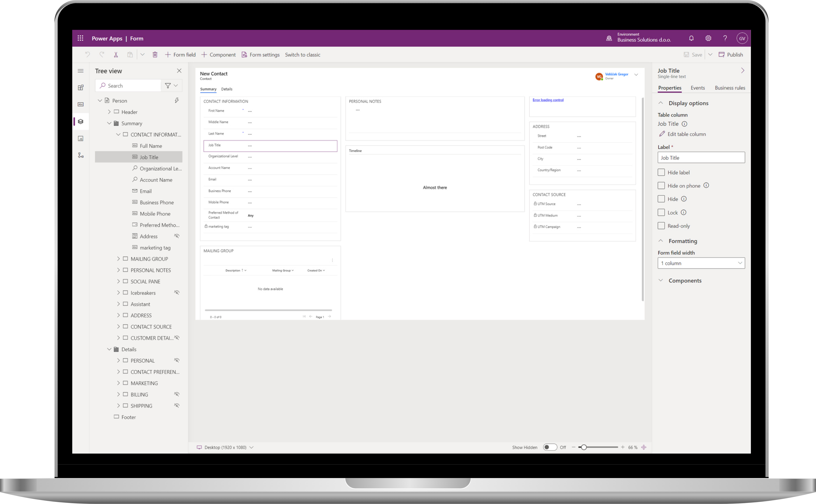
Task: Close the Tree view pane
Action: point(179,71)
